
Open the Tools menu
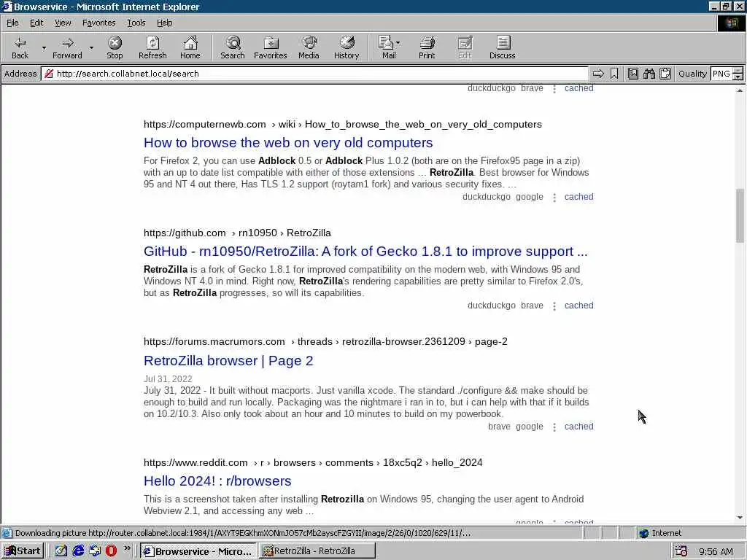pos(136,23)
